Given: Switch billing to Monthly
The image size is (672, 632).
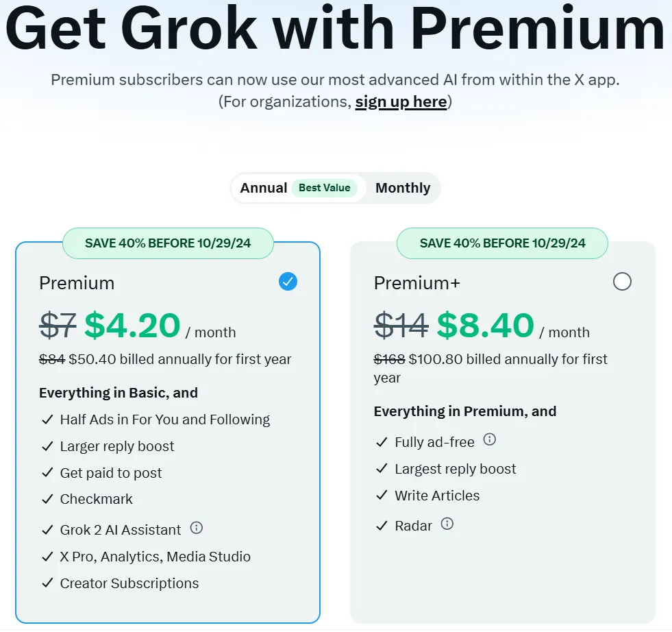Looking at the screenshot, I should click(x=403, y=188).
